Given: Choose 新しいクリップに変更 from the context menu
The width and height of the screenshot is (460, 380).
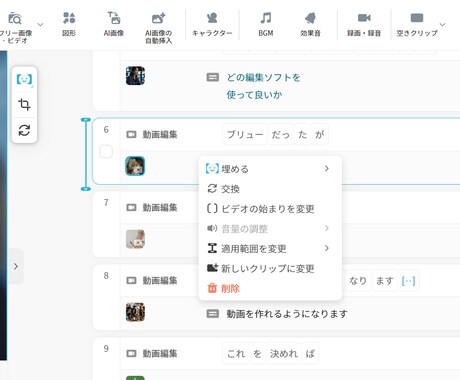Looking at the screenshot, I should pyautogui.click(x=270, y=269).
